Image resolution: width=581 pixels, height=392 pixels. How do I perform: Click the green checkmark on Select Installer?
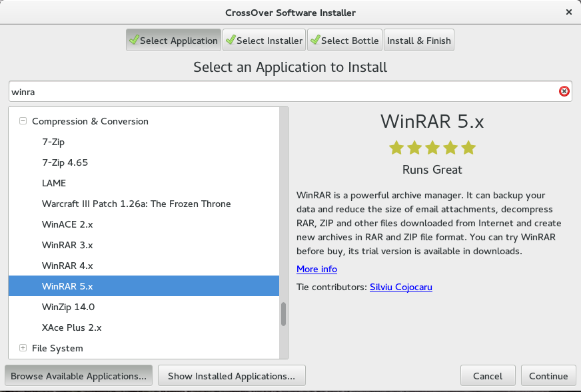pos(231,40)
